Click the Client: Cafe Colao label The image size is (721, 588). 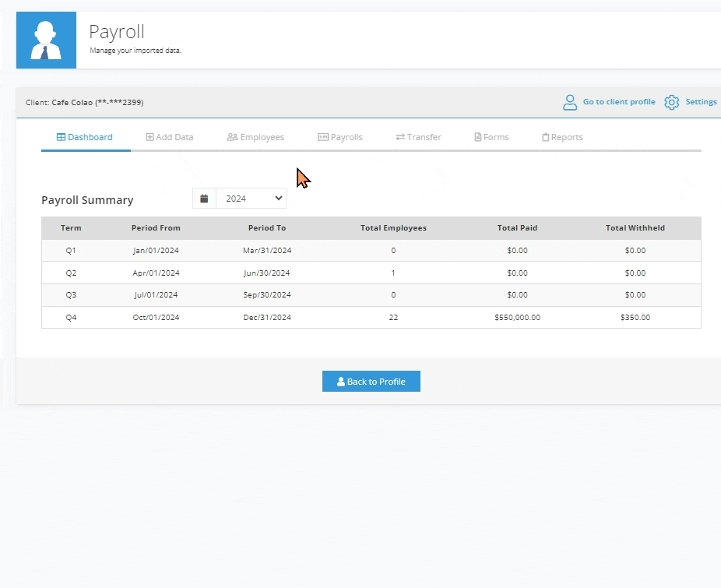[x=85, y=102]
